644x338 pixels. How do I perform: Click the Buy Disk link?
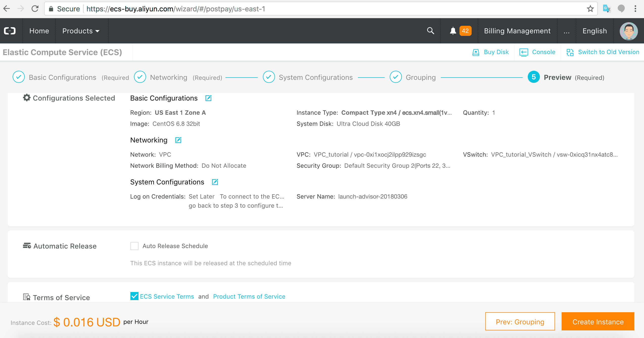coord(496,52)
